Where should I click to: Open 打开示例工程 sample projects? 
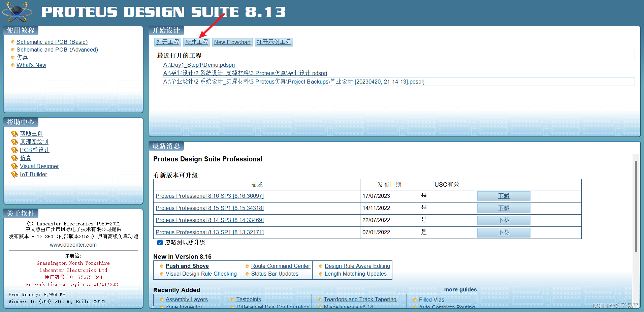click(274, 42)
